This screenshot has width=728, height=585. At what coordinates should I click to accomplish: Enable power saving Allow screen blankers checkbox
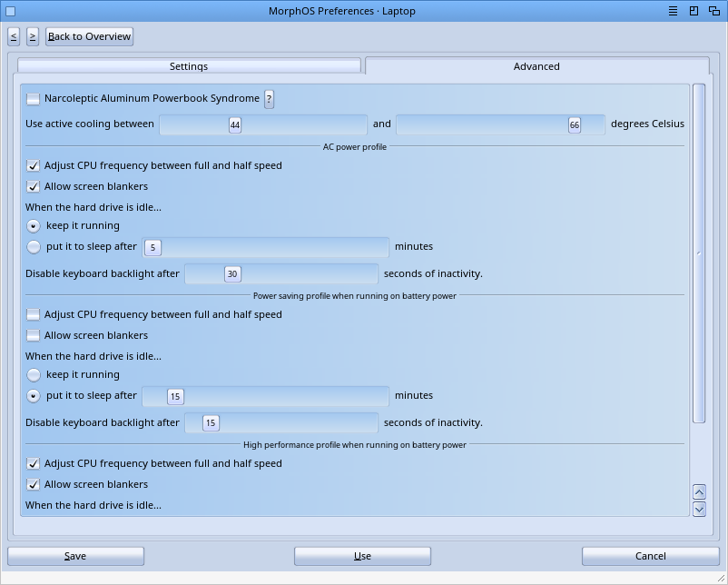pyautogui.click(x=33, y=335)
